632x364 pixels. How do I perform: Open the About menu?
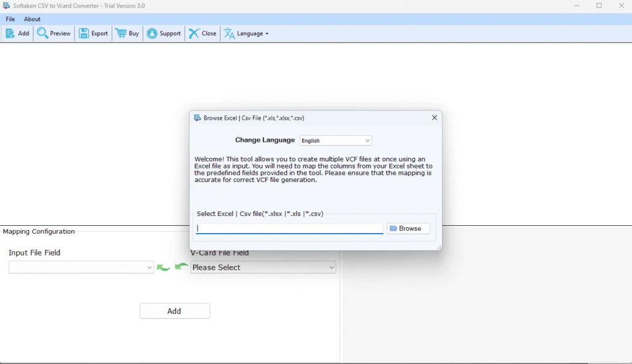point(32,19)
